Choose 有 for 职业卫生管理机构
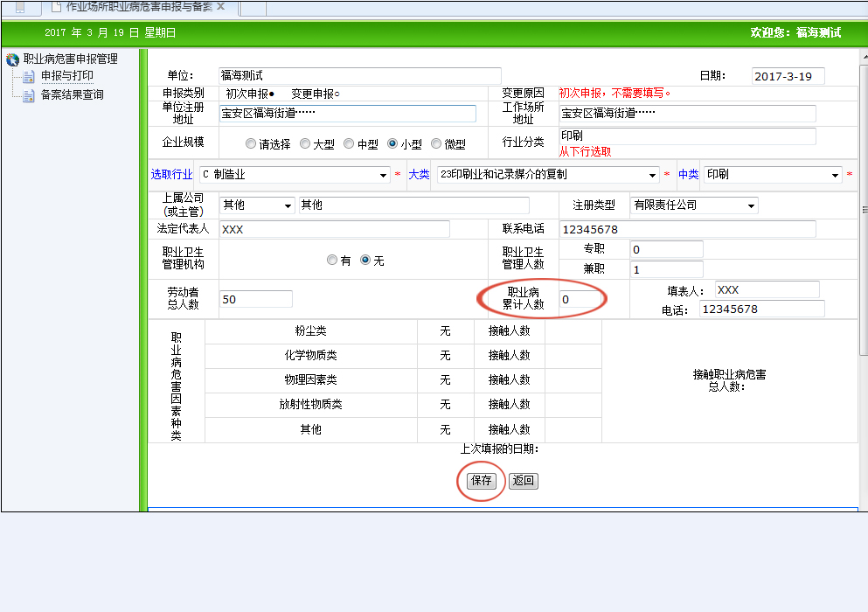868x612 pixels. pyautogui.click(x=332, y=261)
